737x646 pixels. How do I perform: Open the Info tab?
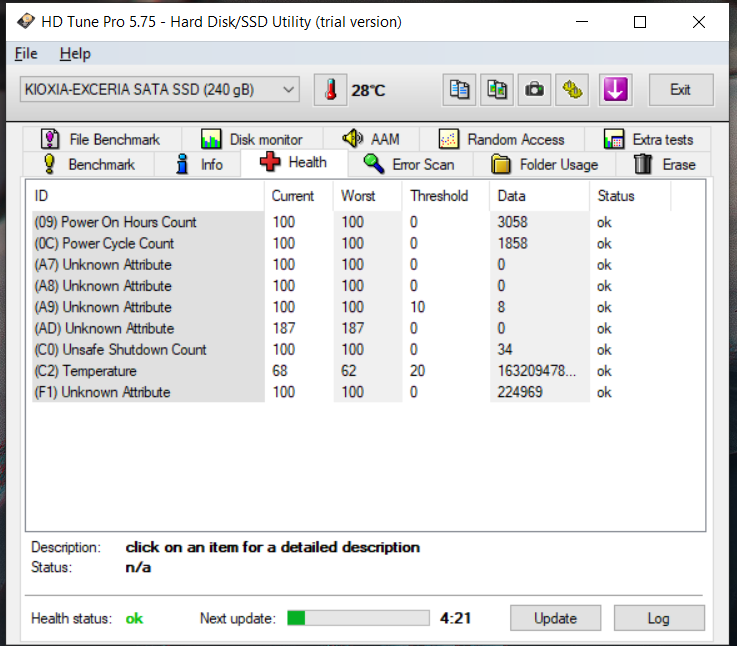click(x=199, y=165)
